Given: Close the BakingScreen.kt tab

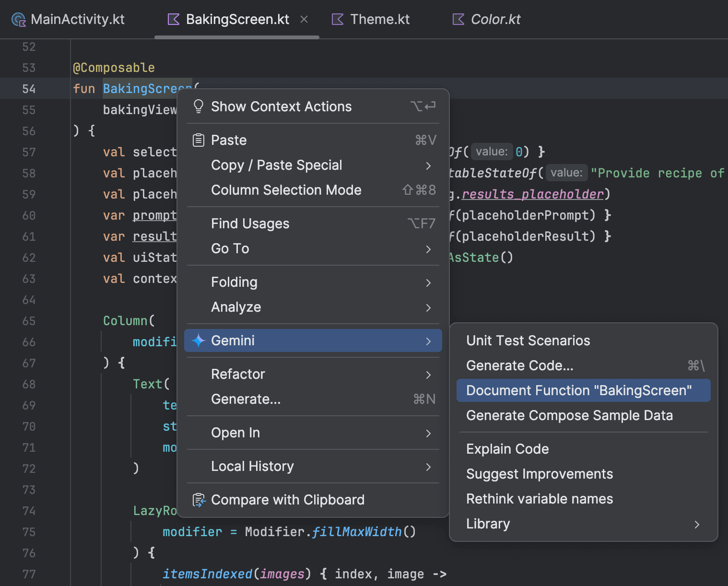Looking at the screenshot, I should (x=304, y=20).
